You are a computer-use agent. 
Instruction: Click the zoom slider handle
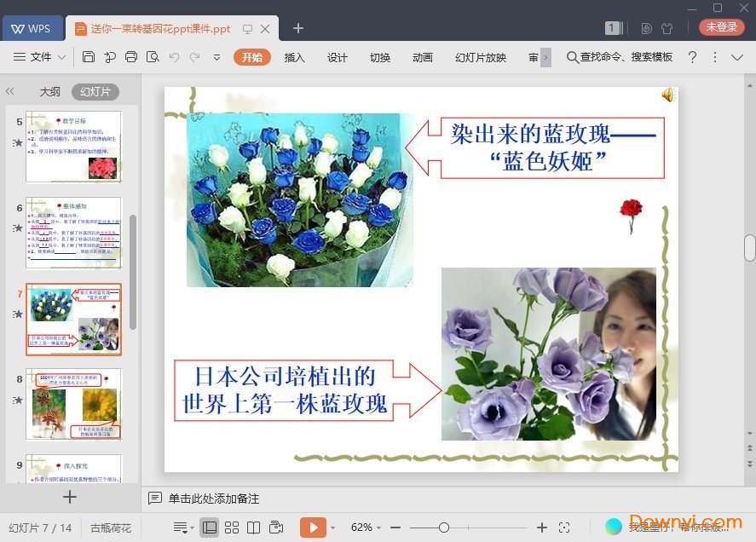[444, 528]
